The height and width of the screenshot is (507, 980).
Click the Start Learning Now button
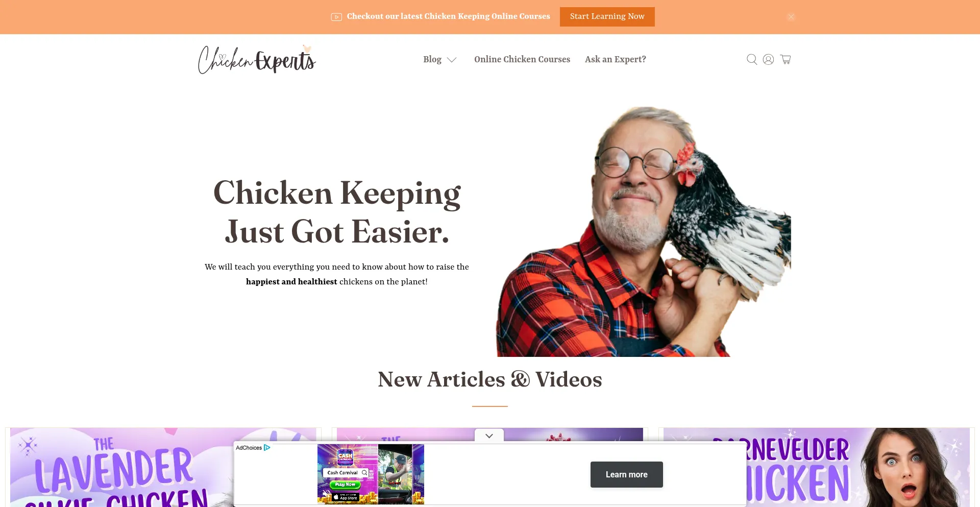[607, 17]
